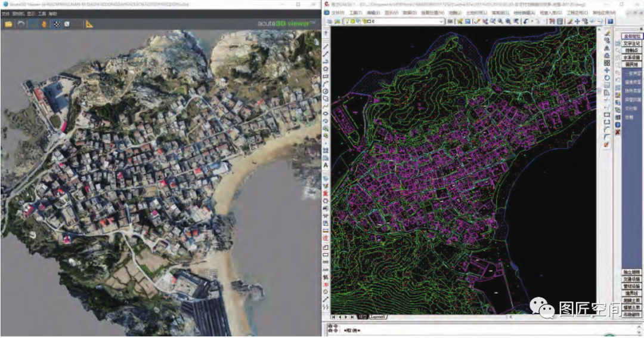This screenshot has height=338, width=644.
Task: Toggle the checkerboard display icon in acute3D viewer
Action: pyautogui.click(x=57, y=24)
